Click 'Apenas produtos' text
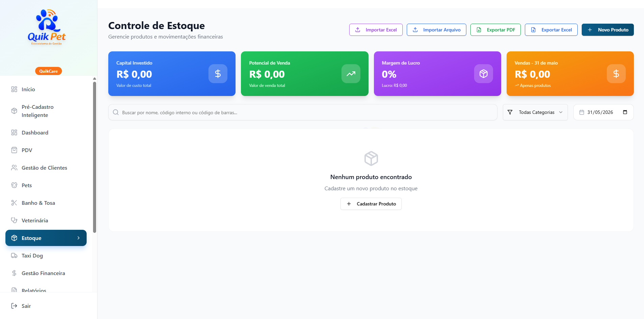Viewport: 644px width, 319px height. [535, 85]
